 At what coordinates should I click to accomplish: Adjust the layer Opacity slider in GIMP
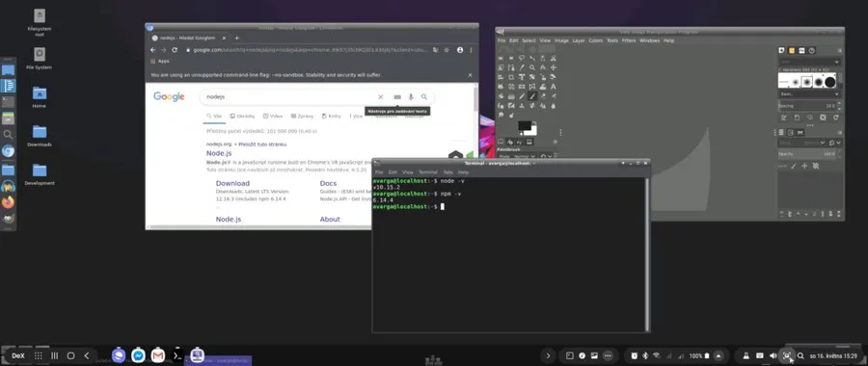coord(808,154)
